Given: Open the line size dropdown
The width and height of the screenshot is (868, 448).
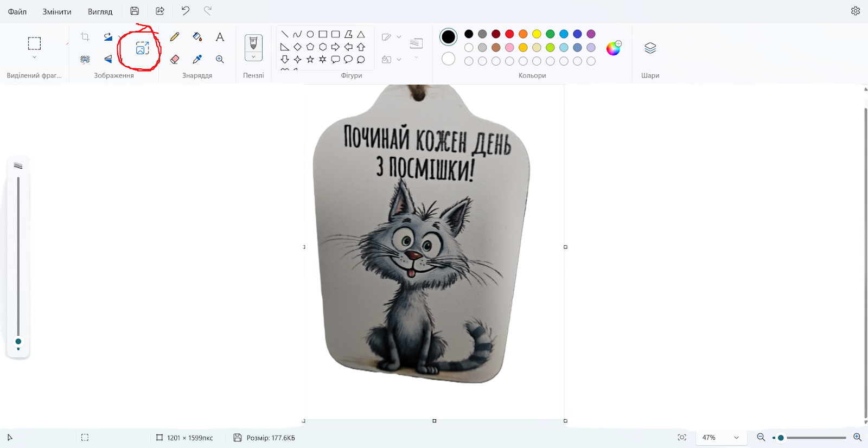Looking at the screenshot, I should [x=416, y=56].
